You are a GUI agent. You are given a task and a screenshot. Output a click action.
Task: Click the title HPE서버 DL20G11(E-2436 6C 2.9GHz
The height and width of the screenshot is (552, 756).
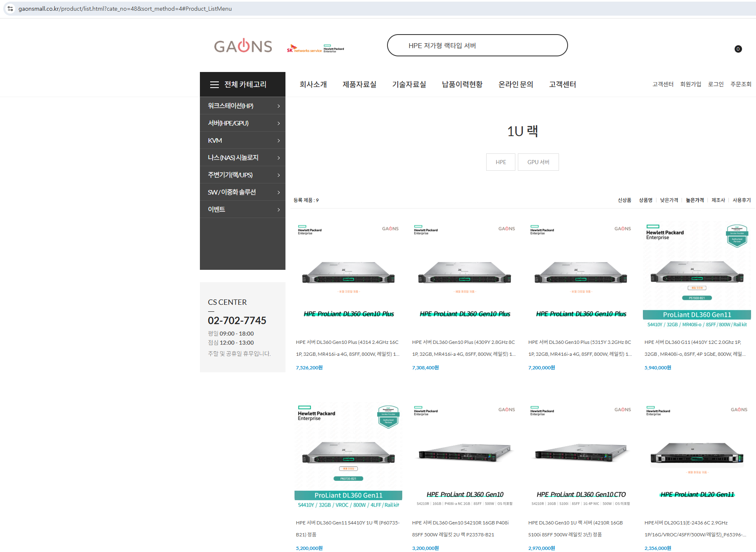[696, 529]
